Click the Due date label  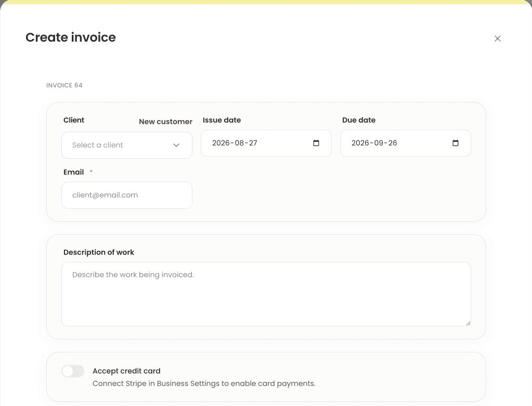point(359,120)
